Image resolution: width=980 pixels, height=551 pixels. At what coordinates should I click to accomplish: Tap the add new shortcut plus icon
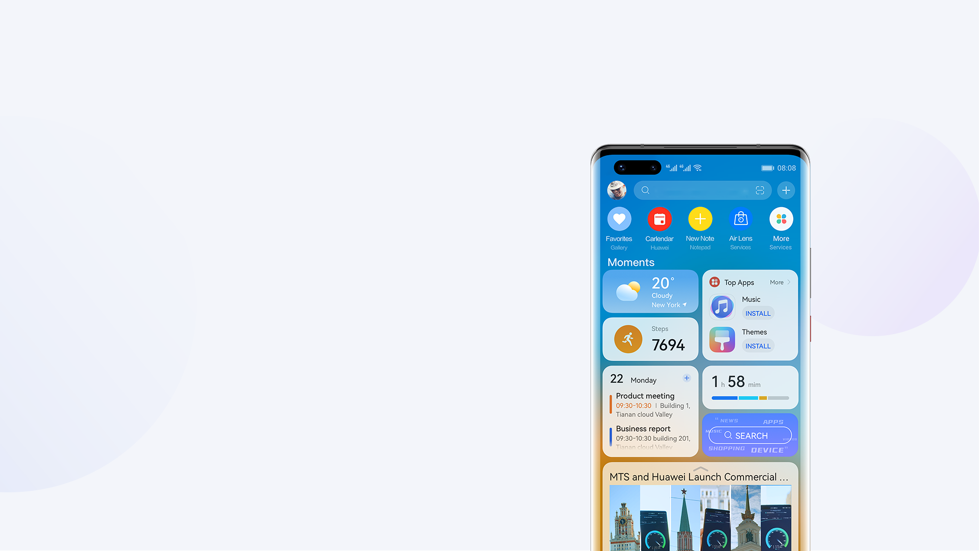click(x=786, y=190)
